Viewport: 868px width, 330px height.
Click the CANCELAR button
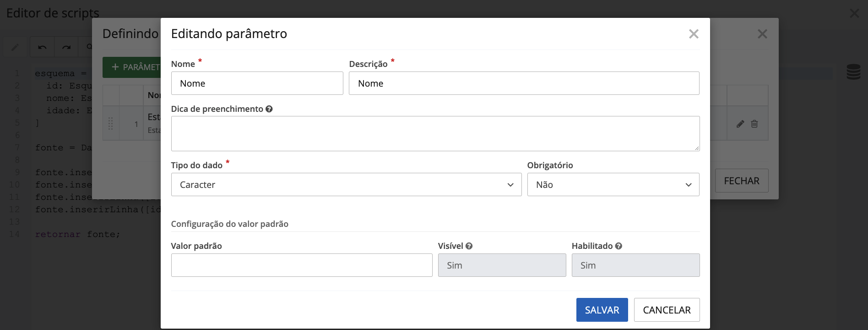[x=667, y=310]
